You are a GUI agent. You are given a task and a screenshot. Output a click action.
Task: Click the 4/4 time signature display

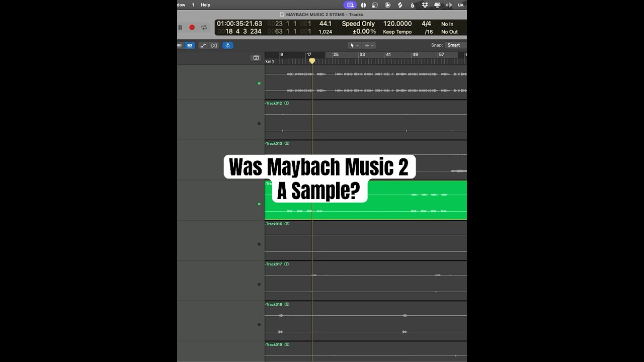coord(426,24)
